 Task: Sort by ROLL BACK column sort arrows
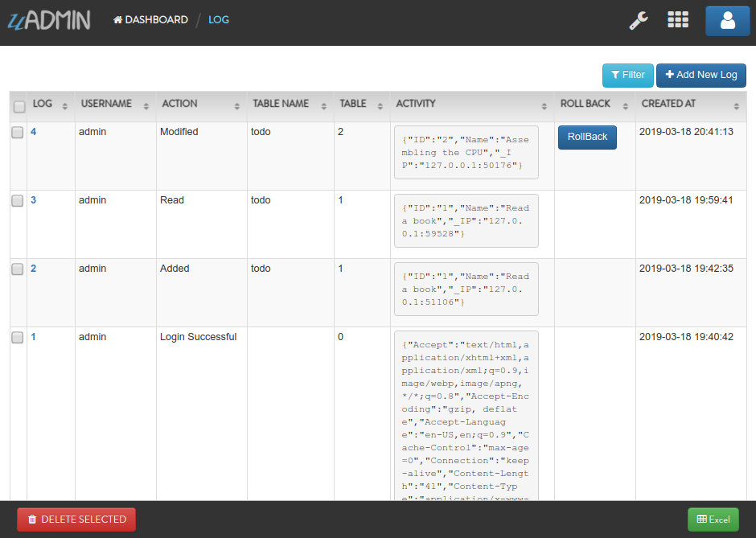(626, 106)
